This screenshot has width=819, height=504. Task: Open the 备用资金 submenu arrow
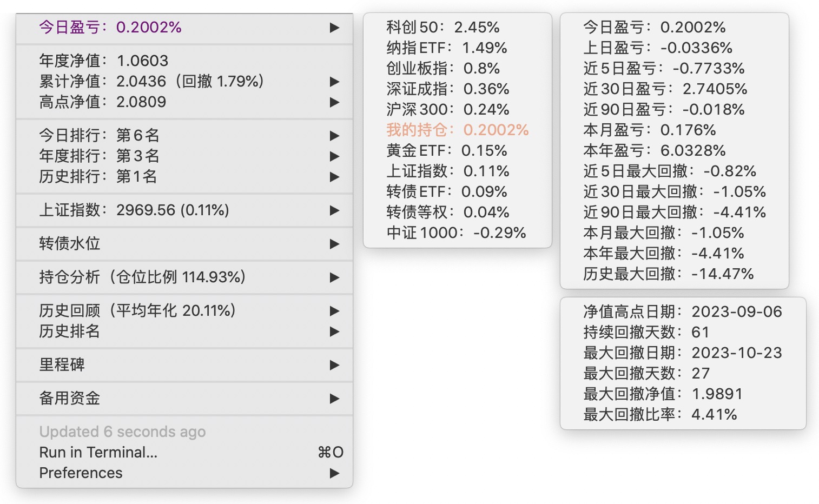(334, 399)
